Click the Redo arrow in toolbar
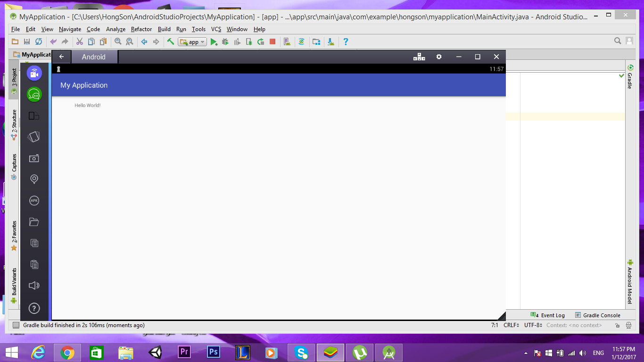 [x=65, y=41]
